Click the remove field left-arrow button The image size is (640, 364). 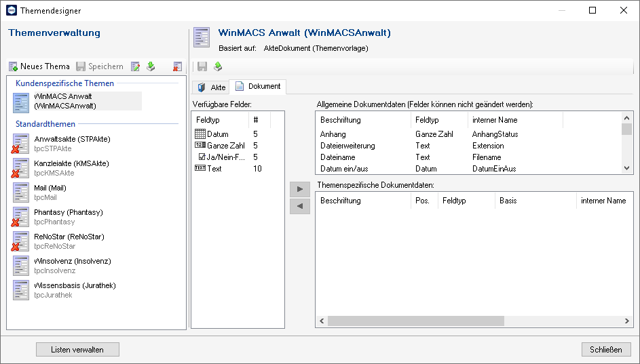[300, 206]
